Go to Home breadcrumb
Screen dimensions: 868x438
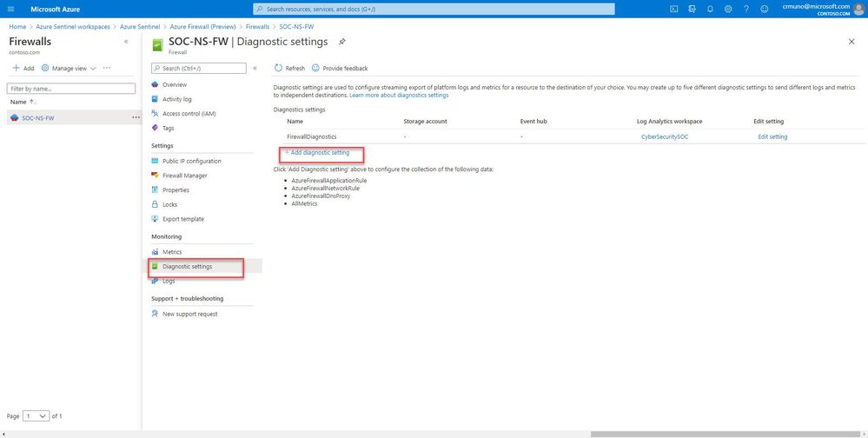pyautogui.click(x=17, y=27)
